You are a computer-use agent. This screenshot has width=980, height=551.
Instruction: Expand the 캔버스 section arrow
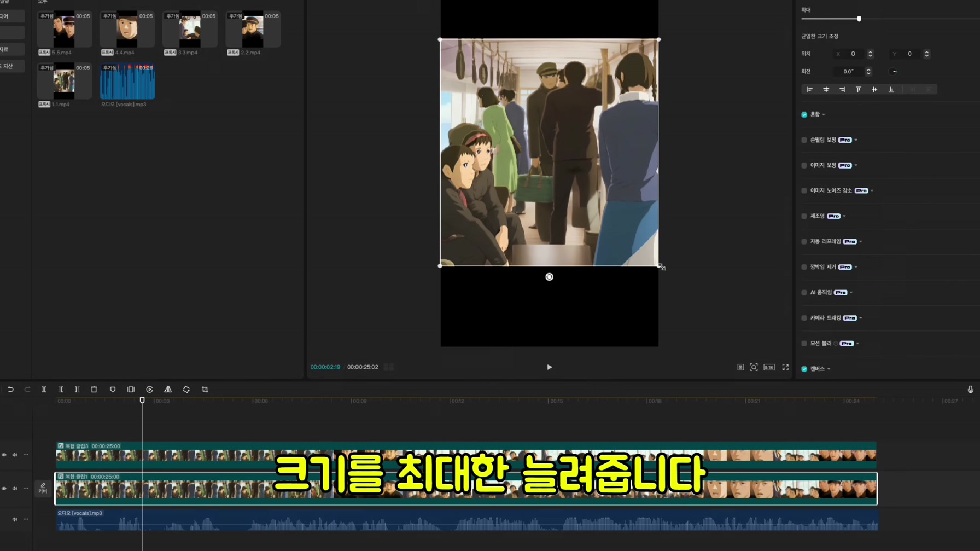(829, 369)
